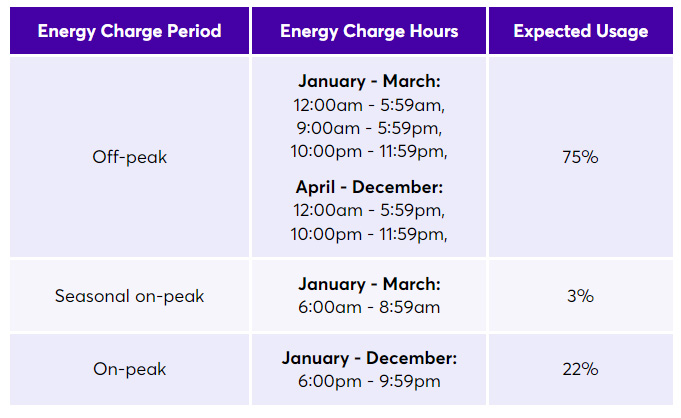Click the 75% expected usage value

point(580,157)
